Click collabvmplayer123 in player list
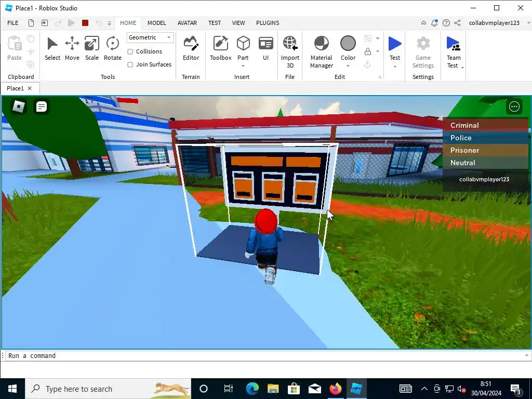 pos(485,179)
